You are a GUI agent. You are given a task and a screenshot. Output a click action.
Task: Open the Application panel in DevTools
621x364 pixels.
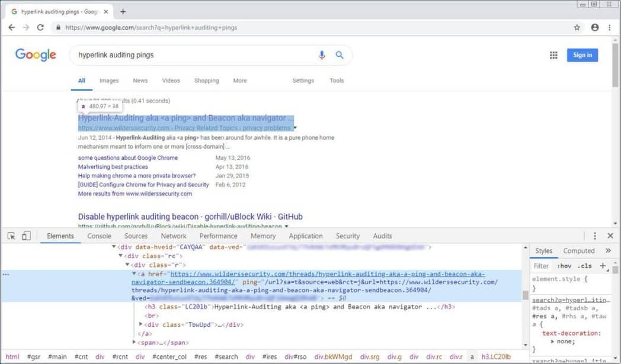[x=305, y=236]
